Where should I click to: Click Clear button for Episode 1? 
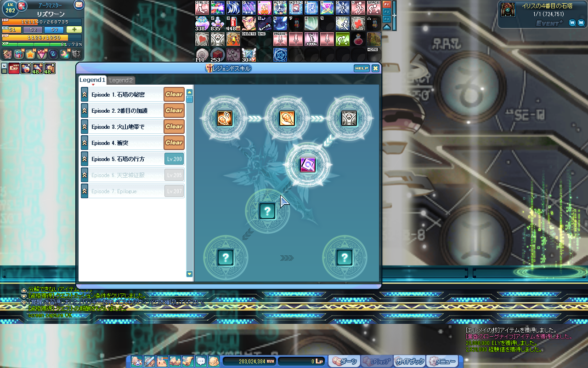[x=174, y=94]
